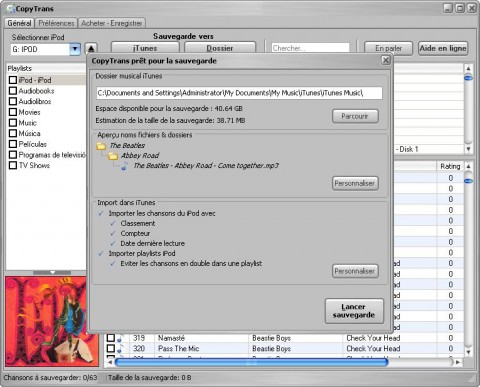Click the Namasté track title

(x=171, y=338)
